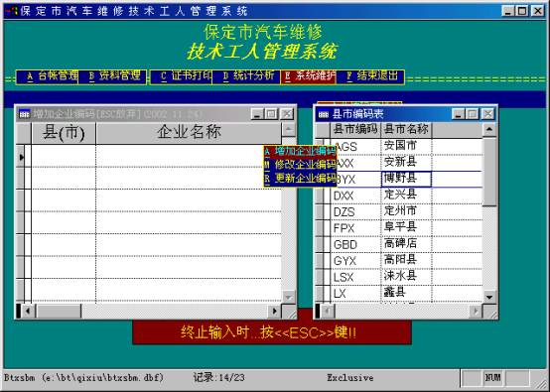550x392 pixels.
Task: Click the 县市编码 column header
Action: point(355,129)
